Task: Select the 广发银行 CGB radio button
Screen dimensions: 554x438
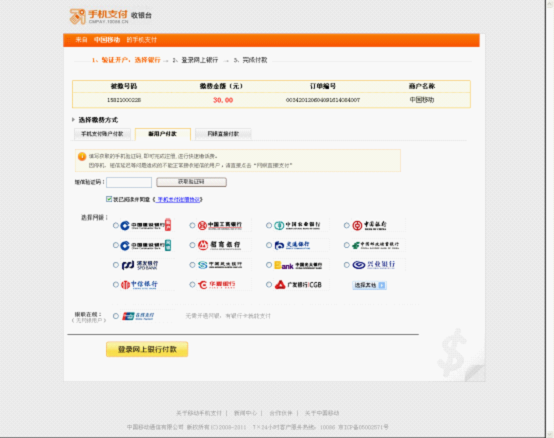Action: 269,284
